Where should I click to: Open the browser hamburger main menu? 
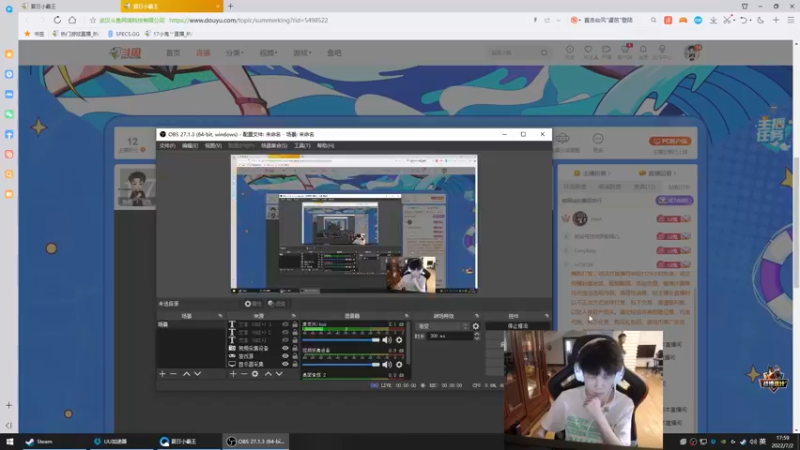790,20
